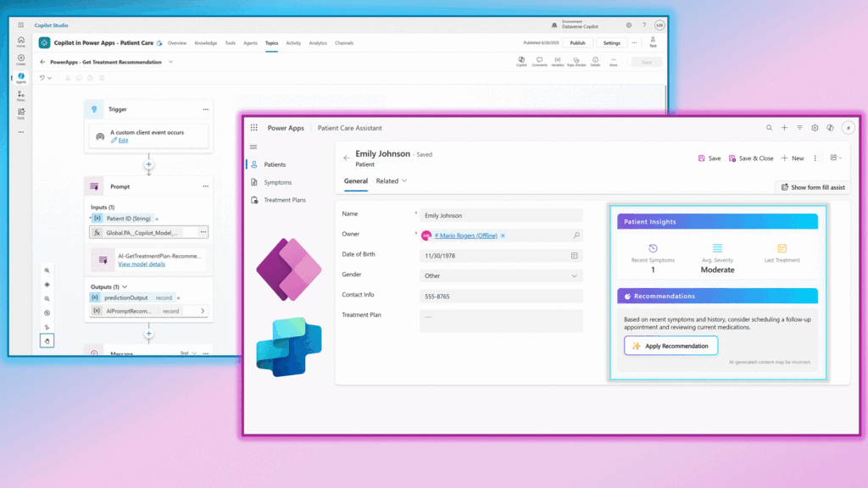The image size is (868, 488).
Task: Open Symptoms in the navigation pane
Action: coord(277,182)
